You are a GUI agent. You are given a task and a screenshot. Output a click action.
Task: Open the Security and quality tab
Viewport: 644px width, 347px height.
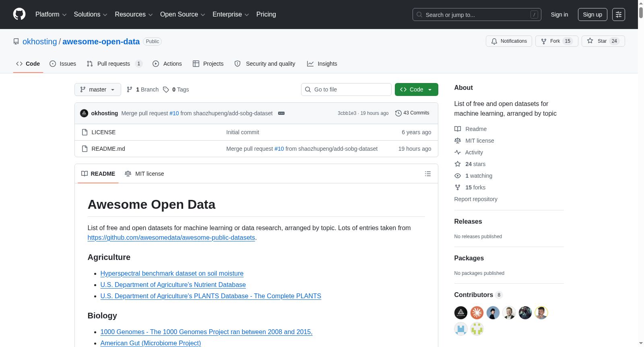click(265, 64)
